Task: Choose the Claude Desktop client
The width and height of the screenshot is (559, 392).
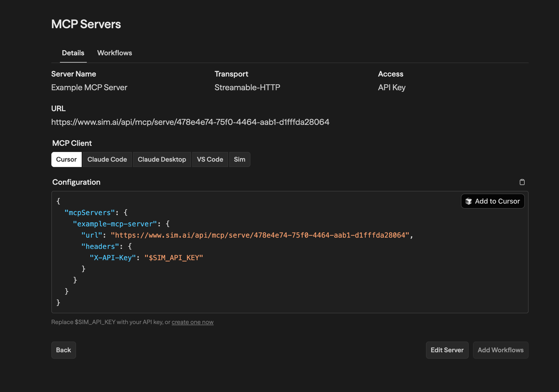Action: click(162, 159)
